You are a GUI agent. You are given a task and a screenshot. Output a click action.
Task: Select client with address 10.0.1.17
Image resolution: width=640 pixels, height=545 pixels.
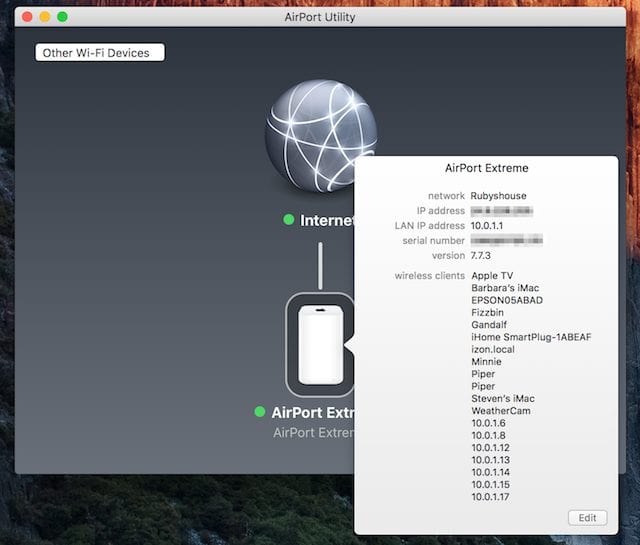[490, 497]
